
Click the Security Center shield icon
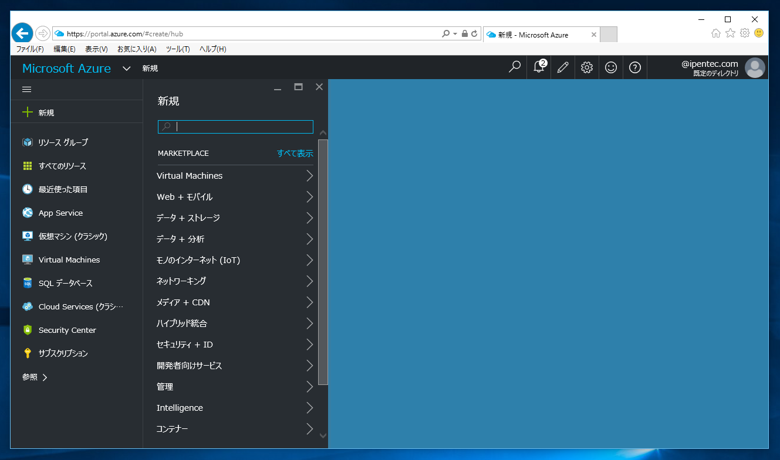pyautogui.click(x=27, y=330)
